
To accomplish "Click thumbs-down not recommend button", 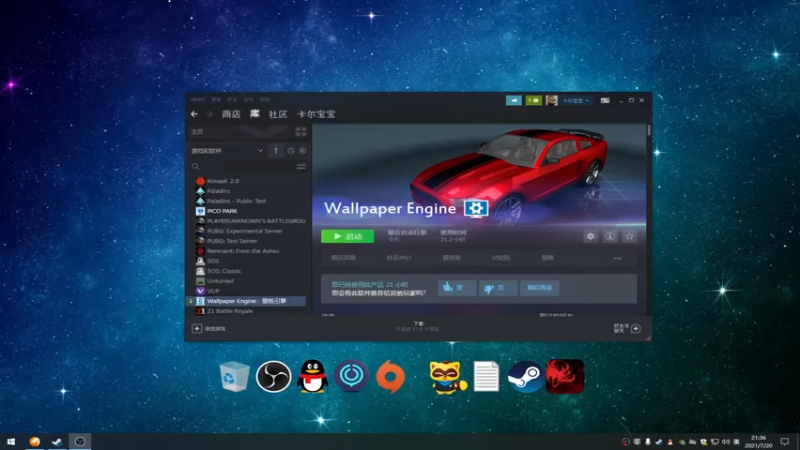I will (498, 288).
